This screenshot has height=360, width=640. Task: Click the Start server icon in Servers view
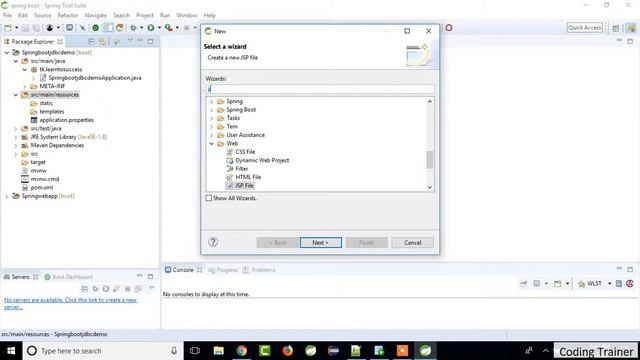point(106,289)
